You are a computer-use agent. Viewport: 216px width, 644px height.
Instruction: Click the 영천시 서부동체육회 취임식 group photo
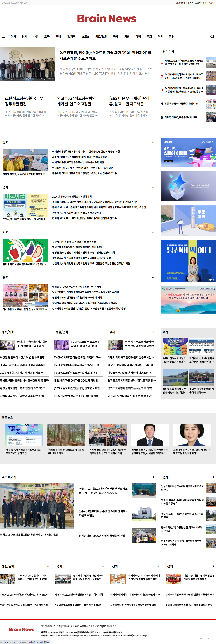click(x=37, y=506)
